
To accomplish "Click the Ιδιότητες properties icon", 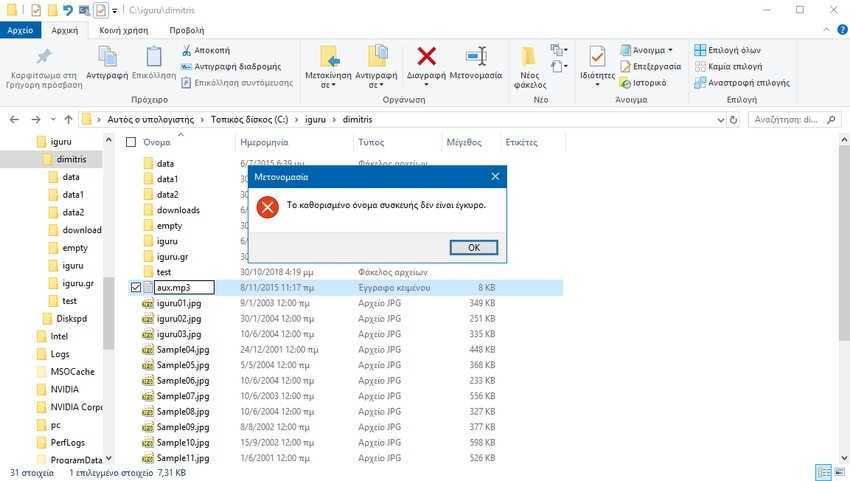I will pyautogui.click(x=597, y=56).
